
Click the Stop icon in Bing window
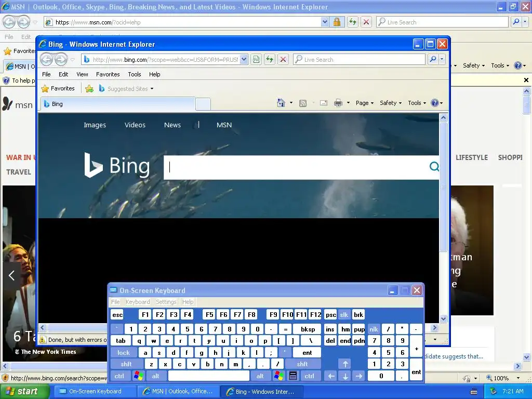pos(283,60)
